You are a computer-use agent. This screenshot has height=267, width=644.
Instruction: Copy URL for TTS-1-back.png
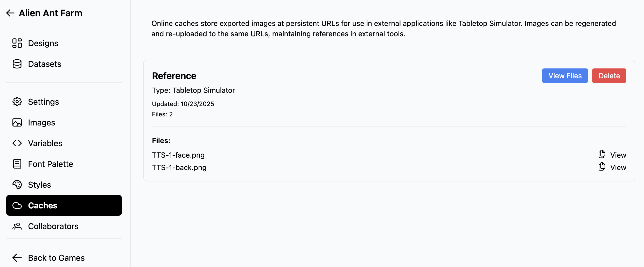(x=602, y=167)
